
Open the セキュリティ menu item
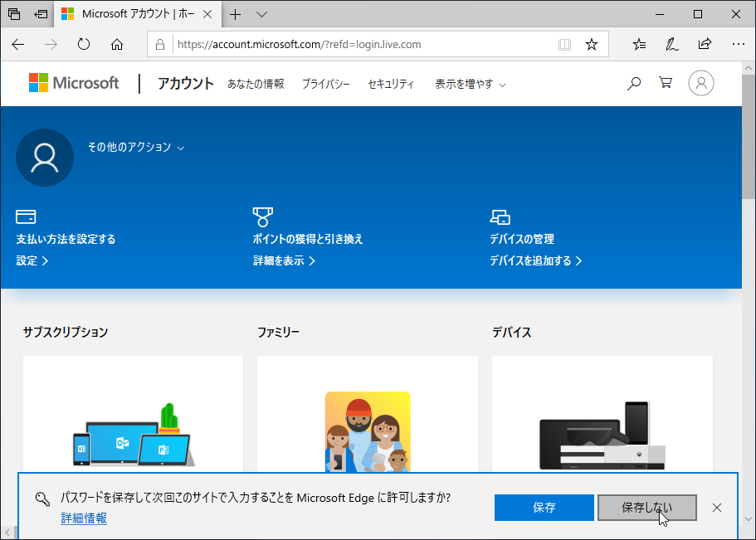tap(391, 84)
